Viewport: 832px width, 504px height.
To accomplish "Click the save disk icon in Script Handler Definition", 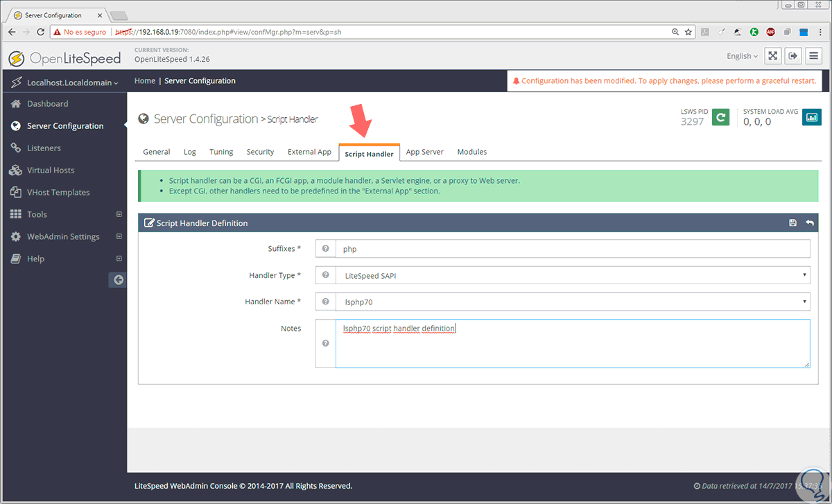I will point(792,223).
